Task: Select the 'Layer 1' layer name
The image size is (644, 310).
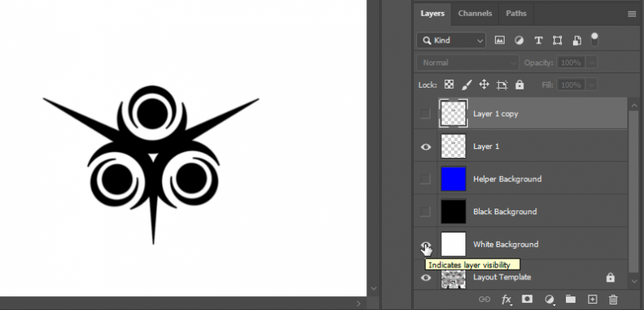Action: [486, 147]
